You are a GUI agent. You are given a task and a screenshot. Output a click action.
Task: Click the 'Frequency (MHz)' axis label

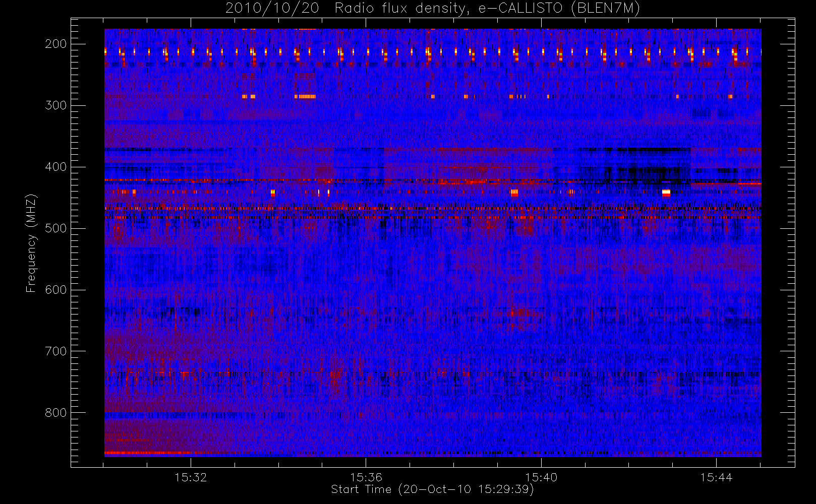point(31,243)
